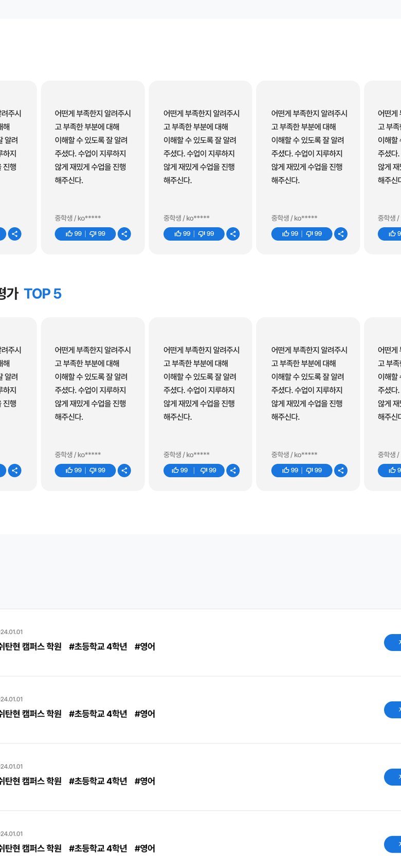
Task: Open the third full review text in TOP 5 row
Action: (309, 383)
